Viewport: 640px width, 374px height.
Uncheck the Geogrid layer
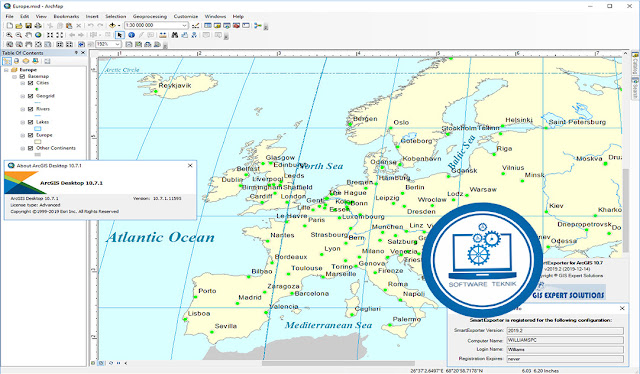pyautogui.click(x=30, y=96)
